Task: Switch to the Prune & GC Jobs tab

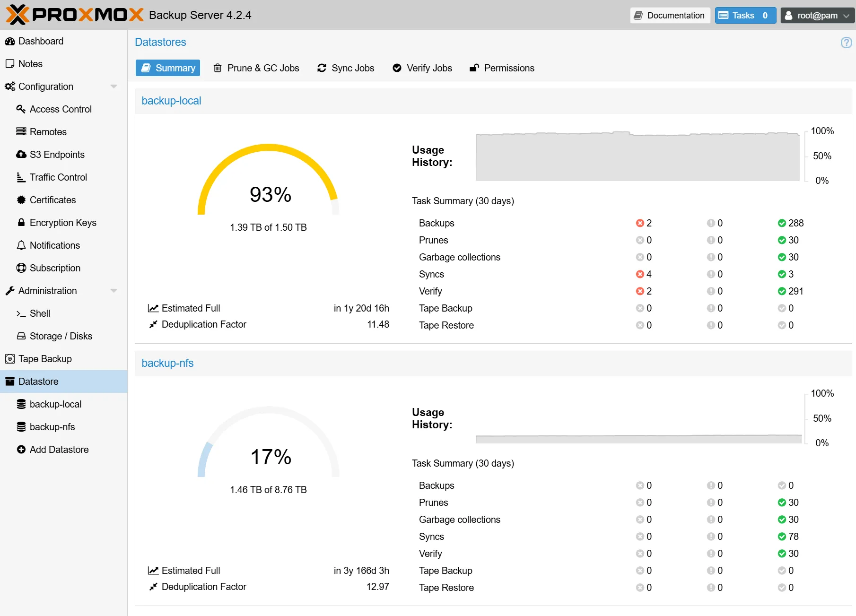Action: (256, 68)
